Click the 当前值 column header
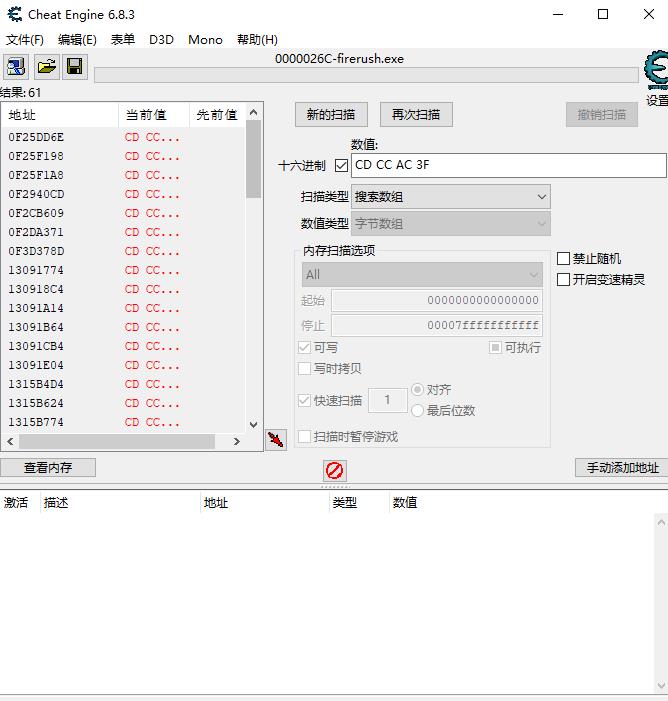Image resolution: width=668 pixels, height=701 pixels. [x=154, y=115]
